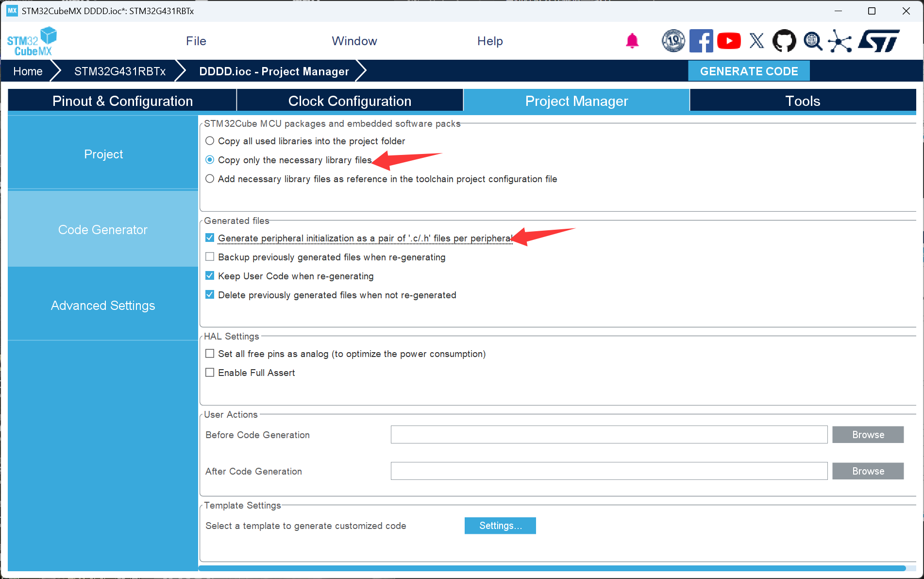Select Copy all used libraries radio button
This screenshot has width=924, height=579.
pos(210,141)
